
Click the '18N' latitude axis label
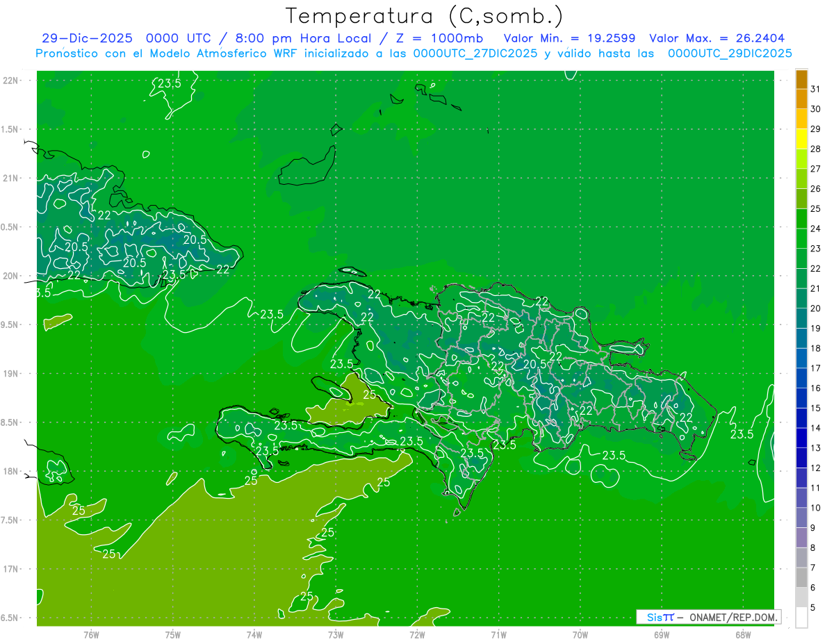11,471
